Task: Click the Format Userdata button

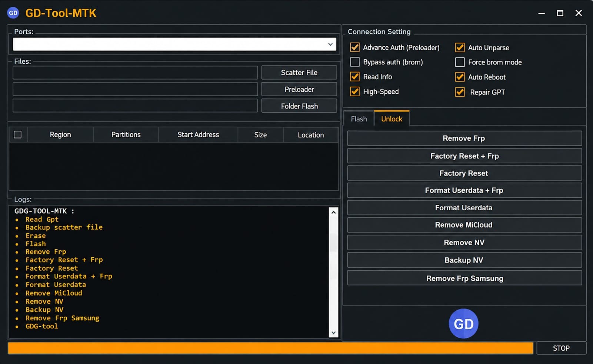Action: coord(464,208)
